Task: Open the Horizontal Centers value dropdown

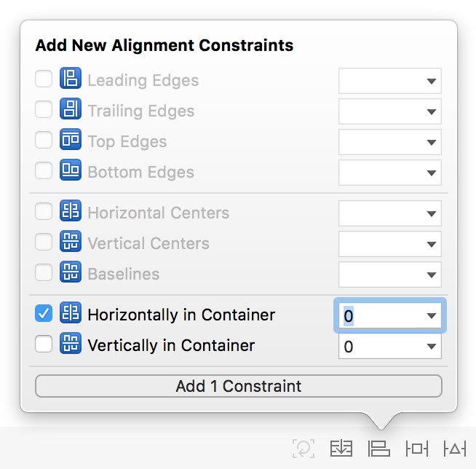Action: pyautogui.click(x=432, y=214)
